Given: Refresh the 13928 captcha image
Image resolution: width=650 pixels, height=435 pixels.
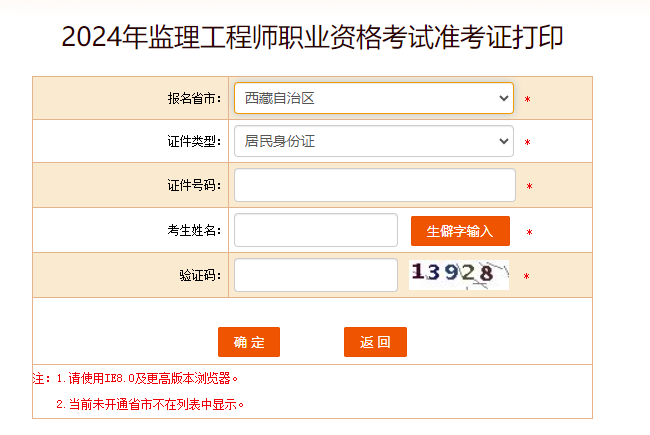Looking at the screenshot, I should coord(459,274).
